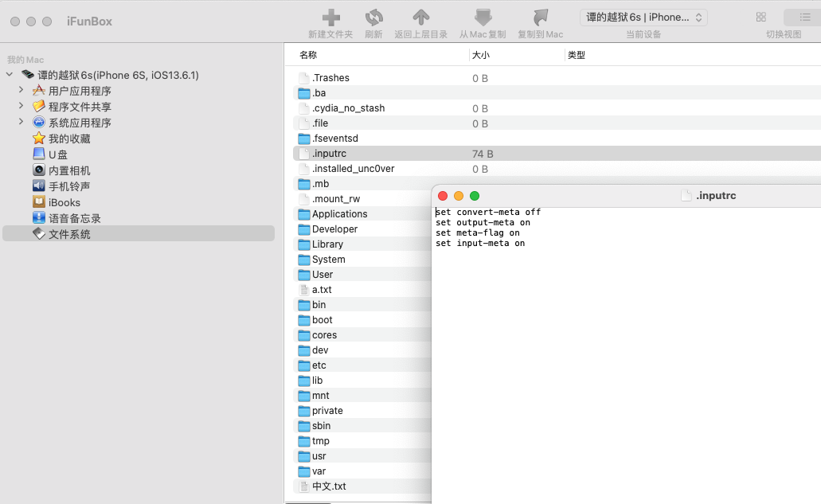Image resolution: width=821 pixels, height=504 pixels.
Task: Open the Applications folder icon
Action: (303, 215)
